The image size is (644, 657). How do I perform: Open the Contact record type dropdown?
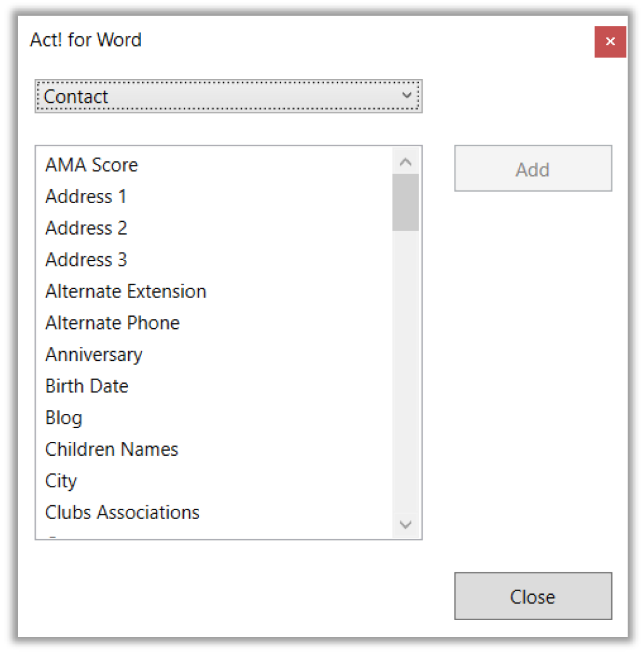tap(228, 96)
